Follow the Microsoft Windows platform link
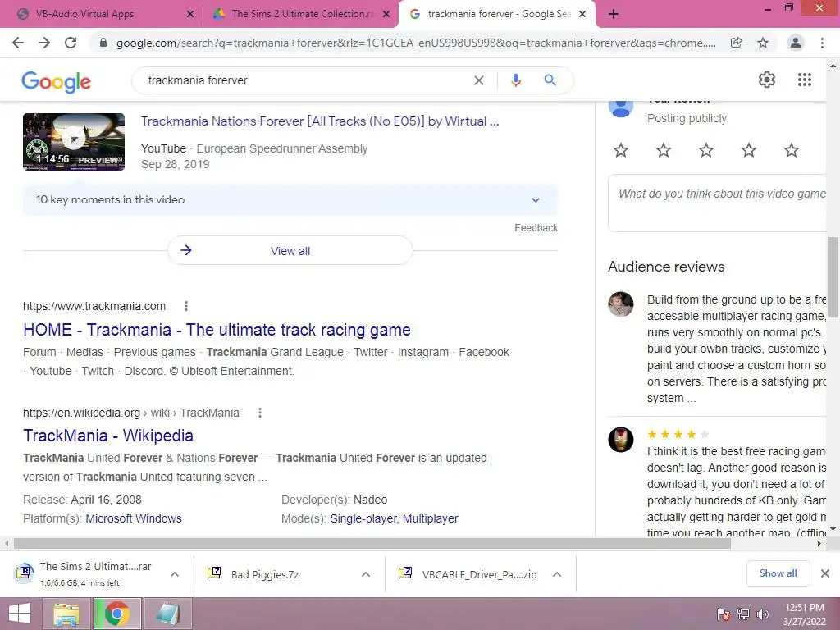 pos(134,518)
